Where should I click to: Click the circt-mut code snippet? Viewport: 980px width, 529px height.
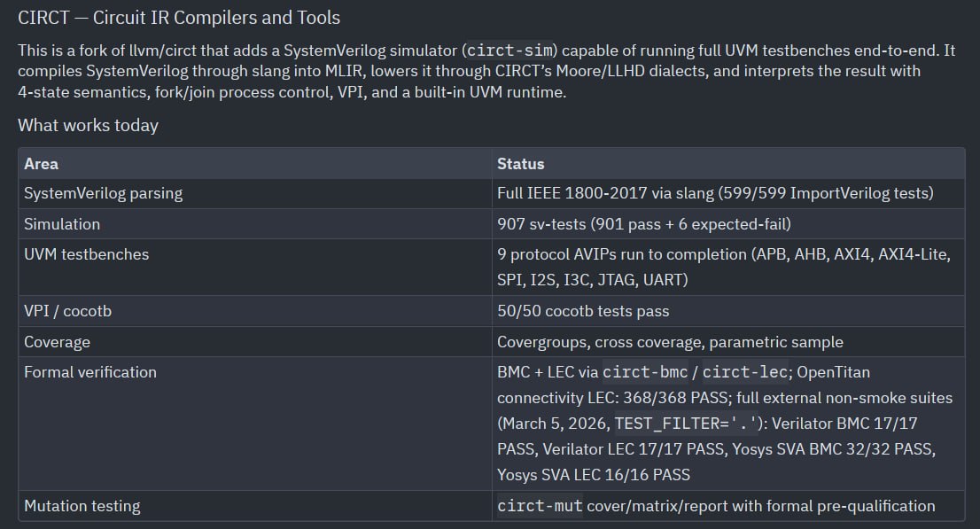click(x=540, y=506)
